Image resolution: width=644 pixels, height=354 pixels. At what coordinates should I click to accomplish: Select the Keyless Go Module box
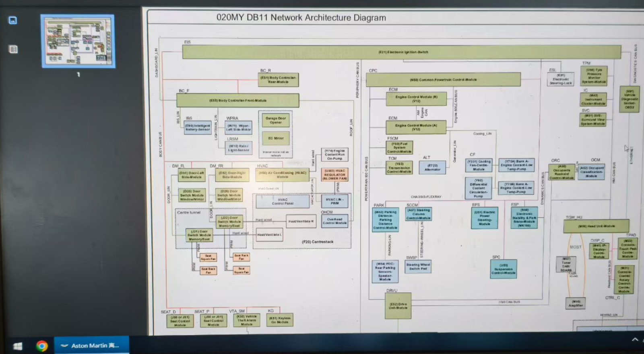coord(279,320)
